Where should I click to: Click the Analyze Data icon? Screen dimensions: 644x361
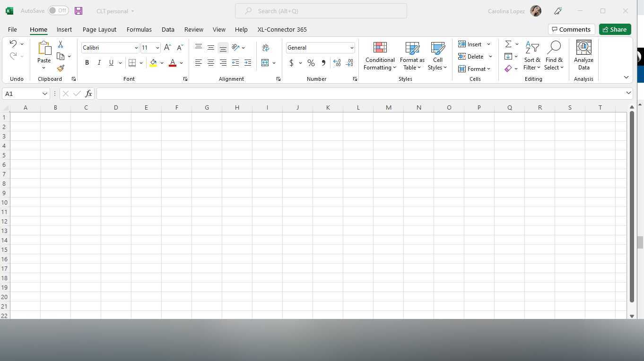click(583, 56)
